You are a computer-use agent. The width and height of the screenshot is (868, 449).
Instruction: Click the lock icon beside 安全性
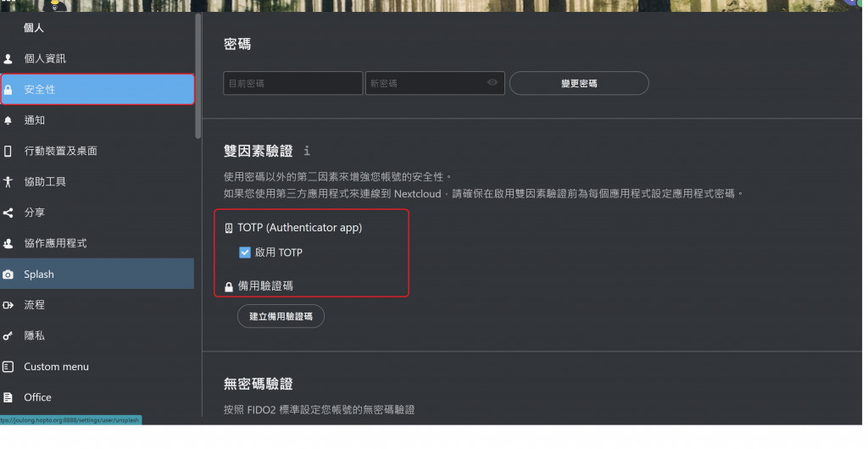[x=8, y=90]
